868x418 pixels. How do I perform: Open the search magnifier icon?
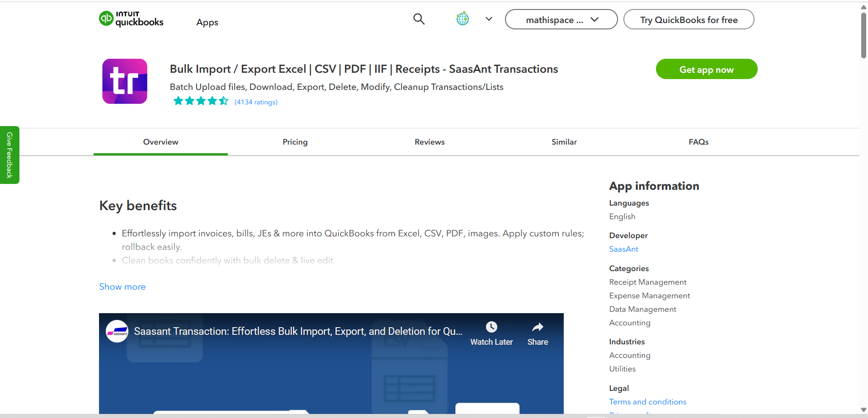click(x=419, y=19)
